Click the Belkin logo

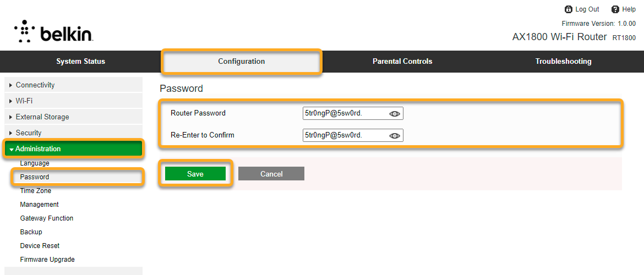[53, 32]
